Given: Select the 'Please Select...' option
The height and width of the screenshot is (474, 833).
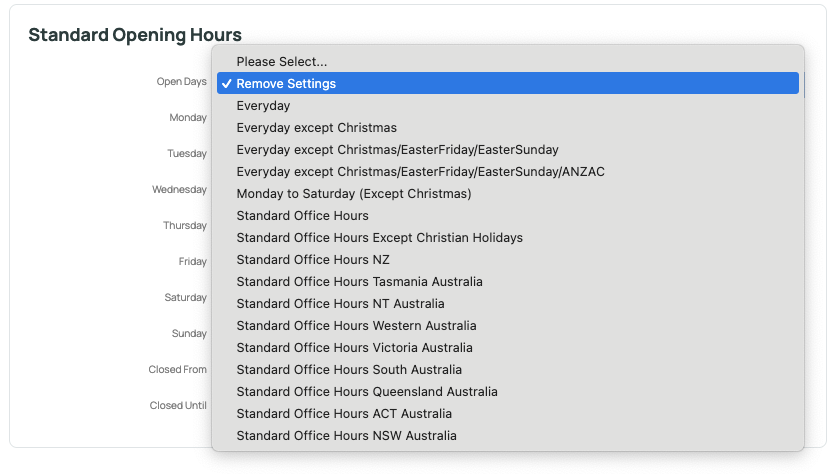Looking at the screenshot, I should [508, 62].
